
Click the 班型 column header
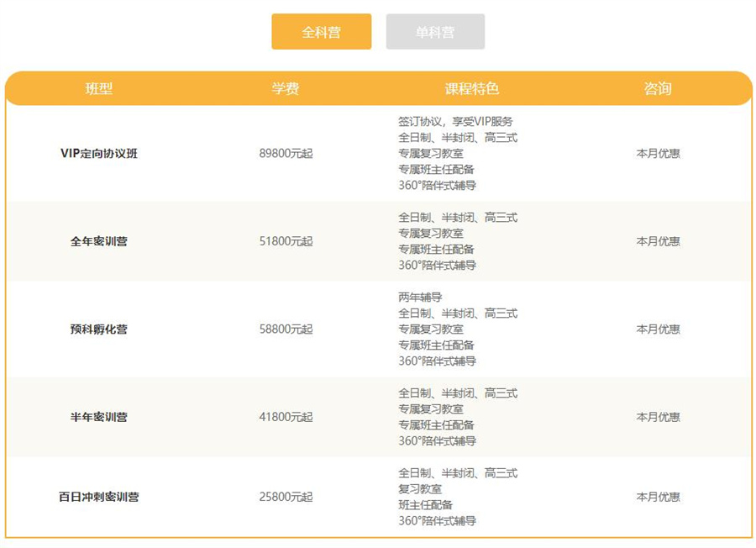[x=97, y=87]
